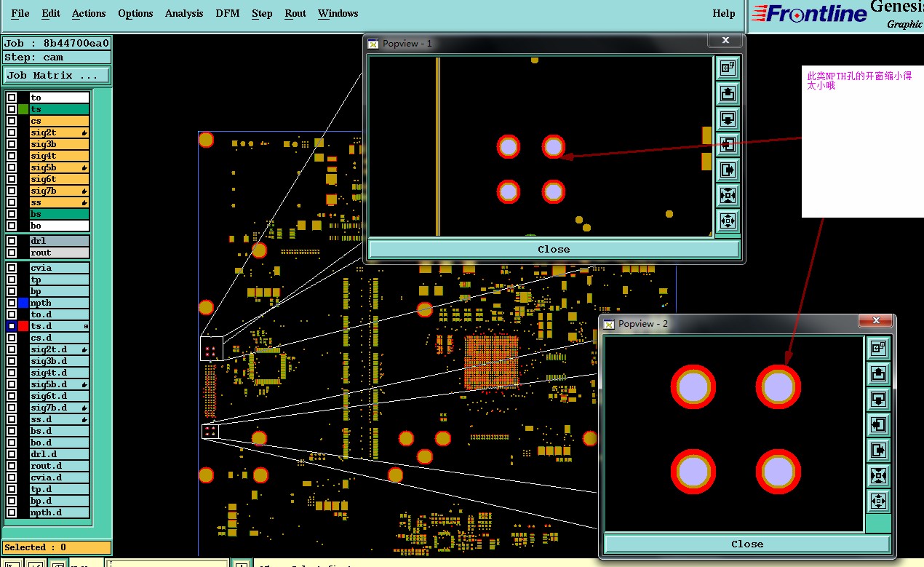Click red color swatch of ts.d layer
Screen dimensions: 924x567
23,326
